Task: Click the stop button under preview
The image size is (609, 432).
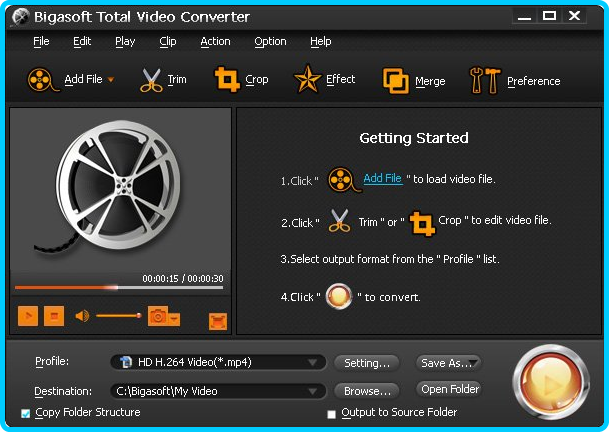Action: (x=54, y=316)
